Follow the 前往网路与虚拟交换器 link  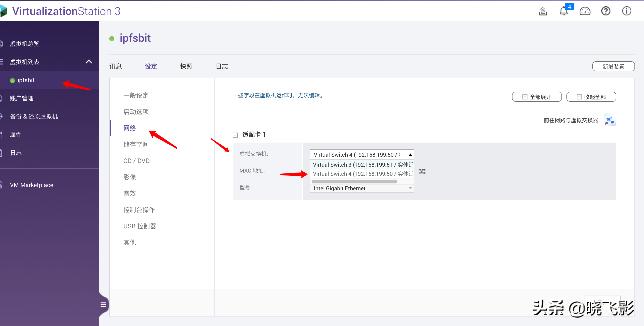[571, 120]
